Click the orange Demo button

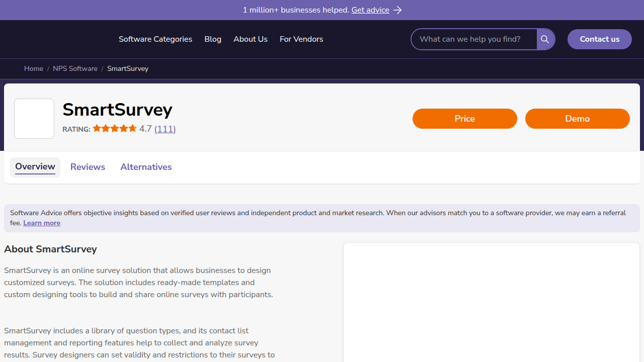coord(578,119)
